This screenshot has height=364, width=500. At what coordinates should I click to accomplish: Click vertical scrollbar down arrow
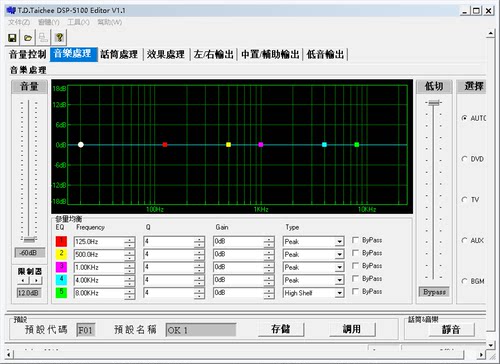coord(491,345)
